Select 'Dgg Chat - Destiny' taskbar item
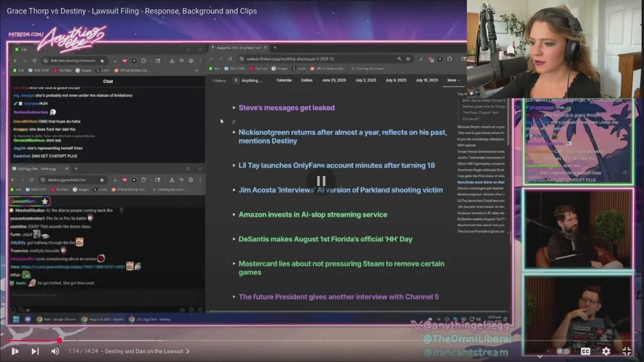 [x=149, y=319]
